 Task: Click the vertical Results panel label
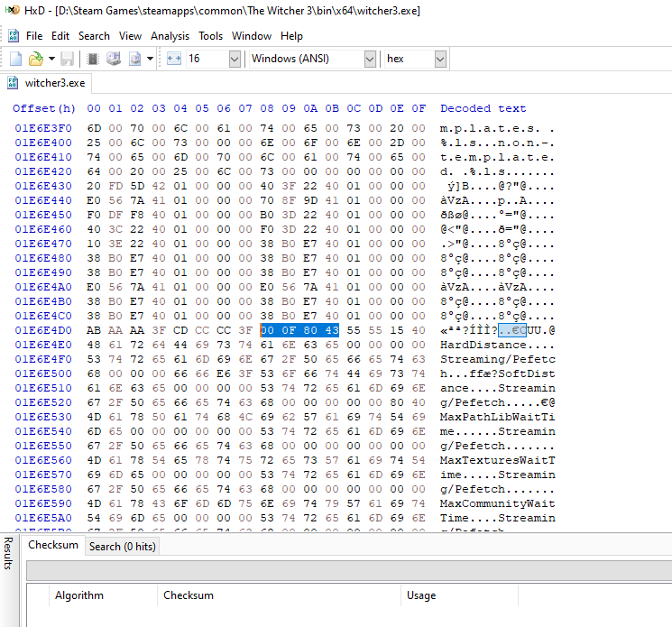tap(8, 553)
